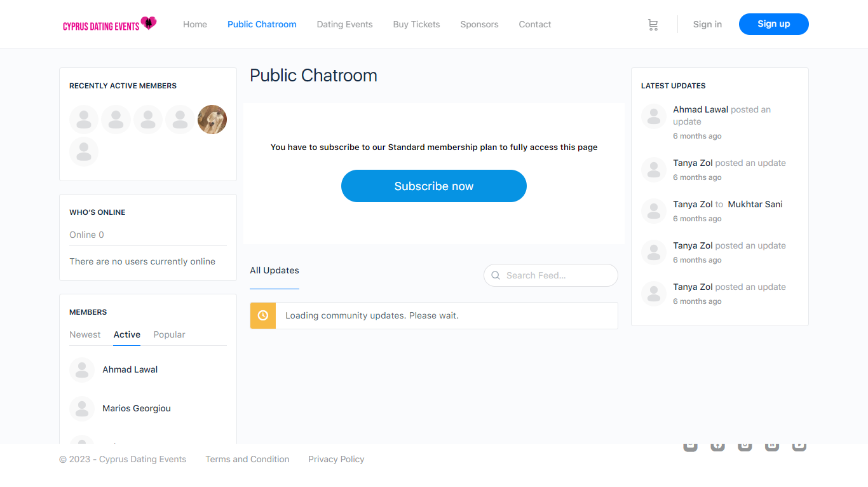The image size is (868, 487).
Task: Open the YouTube footer icon
Action: tap(799, 446)
